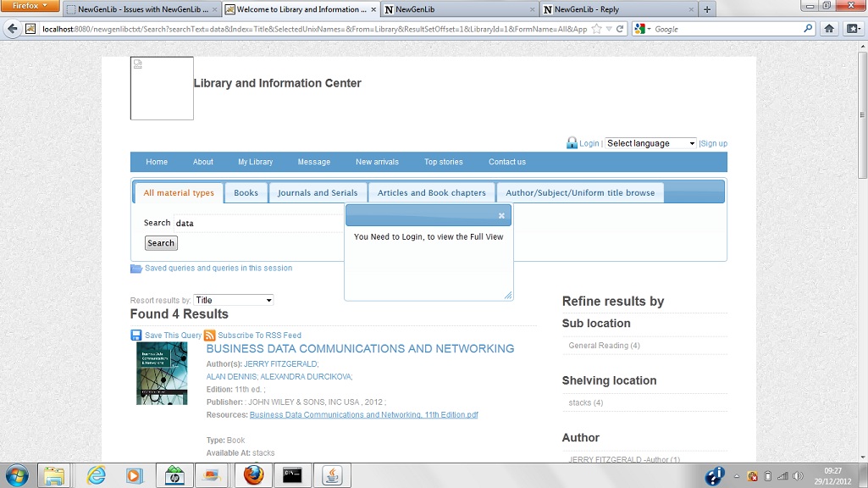Bookmark this page with star icon

[x=597, y=29]
